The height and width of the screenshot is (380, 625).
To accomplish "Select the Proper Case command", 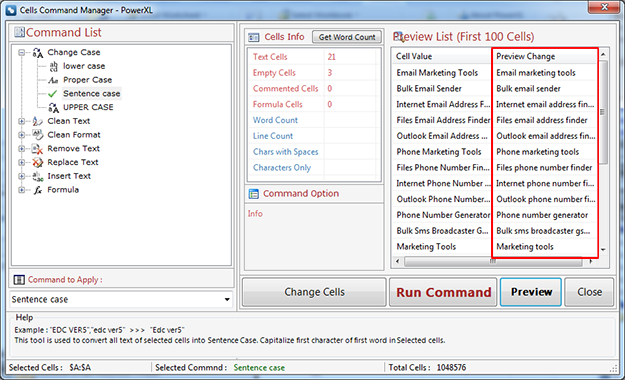I will [x=87, y=80].
